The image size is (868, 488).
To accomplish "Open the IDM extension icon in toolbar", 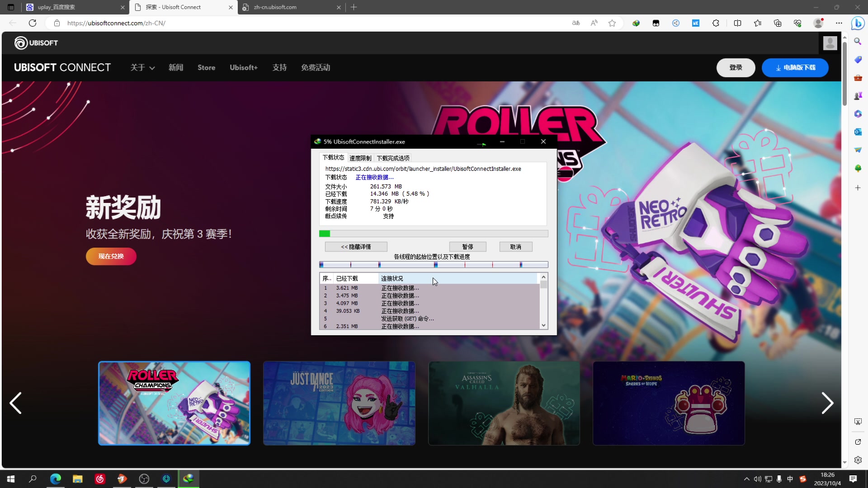I will [636, 23].
